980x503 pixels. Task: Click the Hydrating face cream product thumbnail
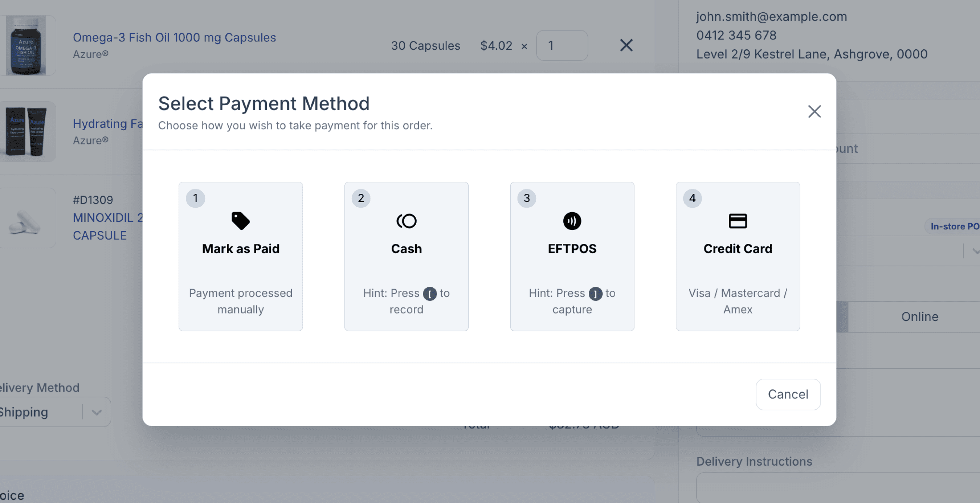pos(26,132)
